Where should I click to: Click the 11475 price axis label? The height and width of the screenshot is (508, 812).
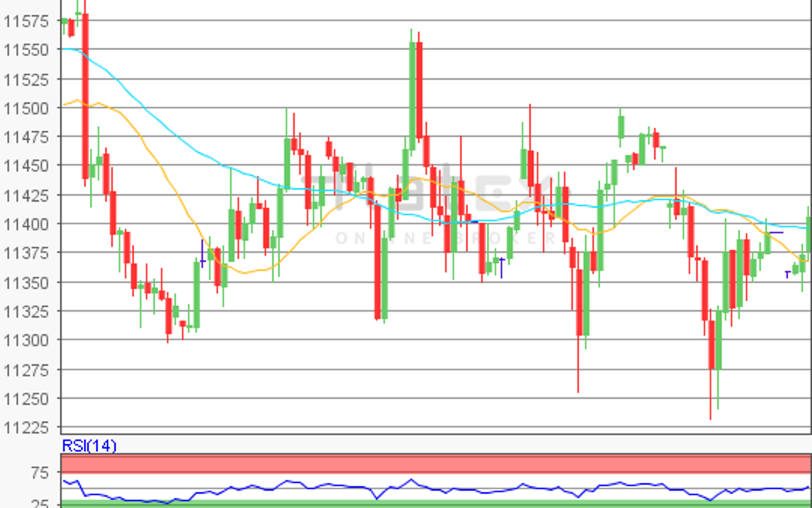26,138
